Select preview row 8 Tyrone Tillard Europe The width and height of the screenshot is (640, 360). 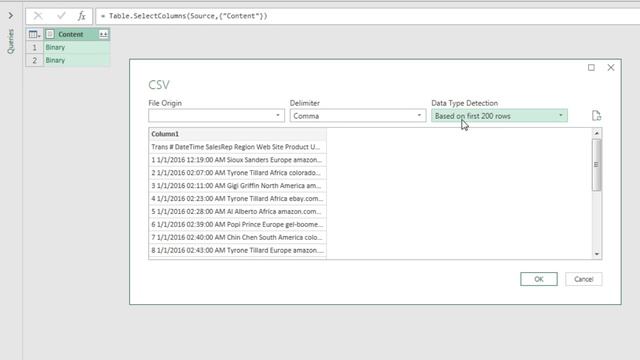coord(237,250)
